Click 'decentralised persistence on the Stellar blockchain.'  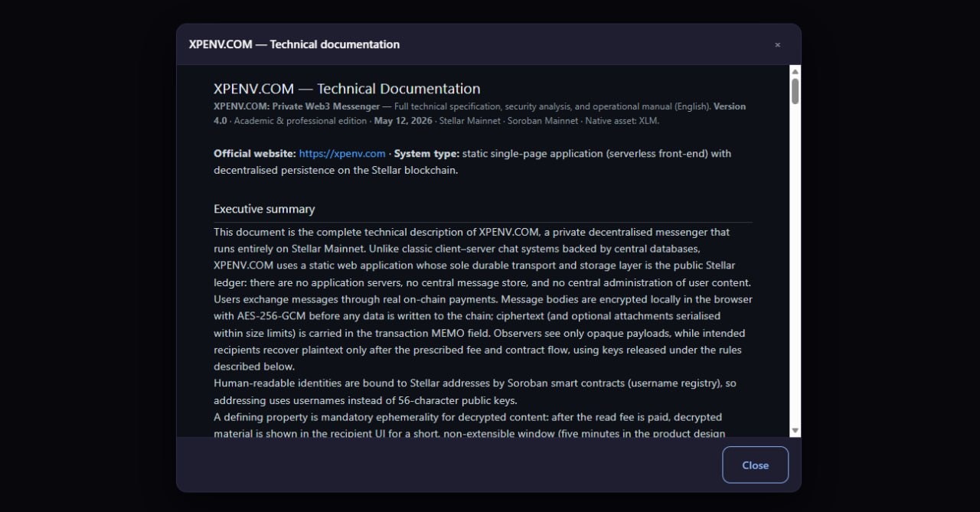[x=335, y=171]
